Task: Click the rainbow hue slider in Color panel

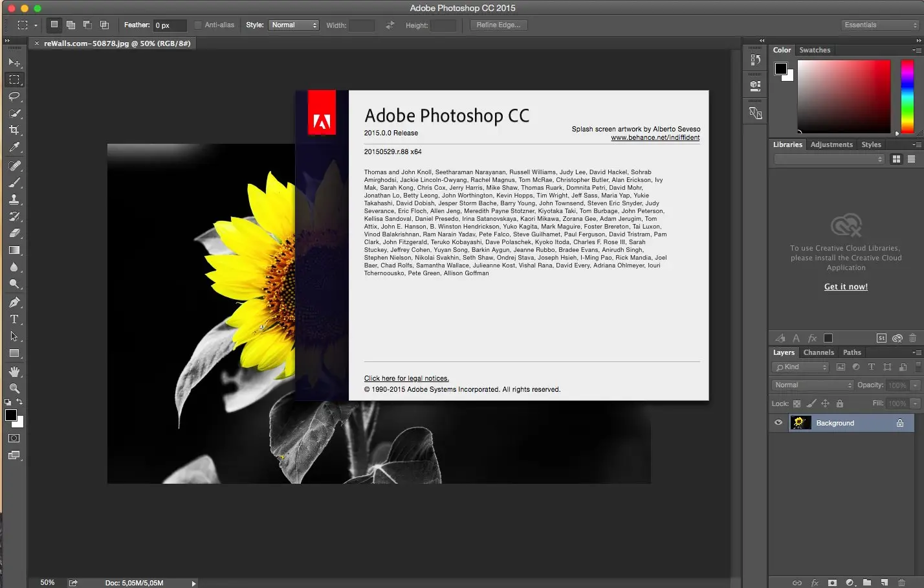Action: 907,96
